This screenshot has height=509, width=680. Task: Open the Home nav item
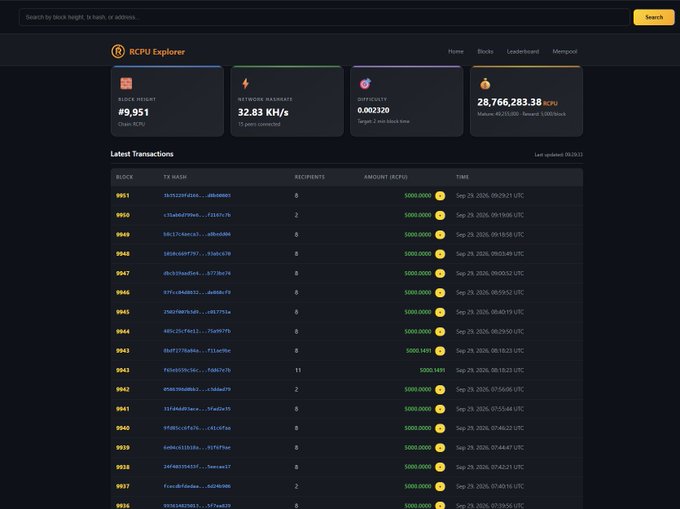coord(455,51)
